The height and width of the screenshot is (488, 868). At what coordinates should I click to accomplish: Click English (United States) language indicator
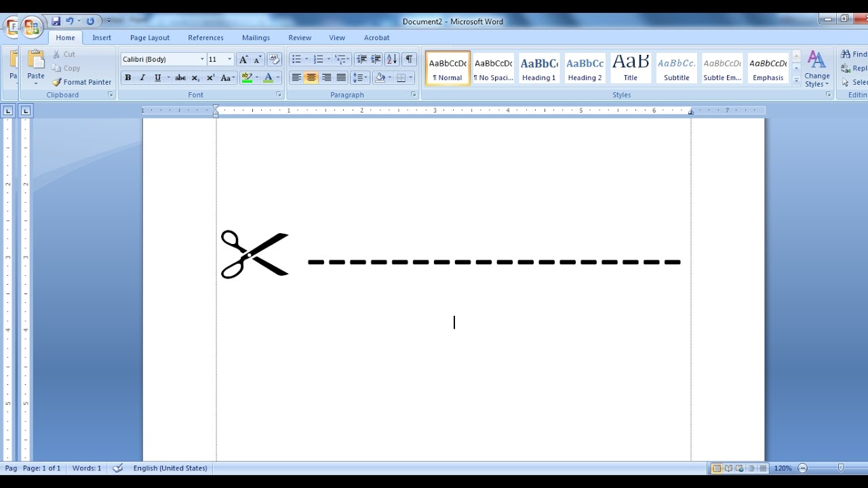click(x=170, y=468)
